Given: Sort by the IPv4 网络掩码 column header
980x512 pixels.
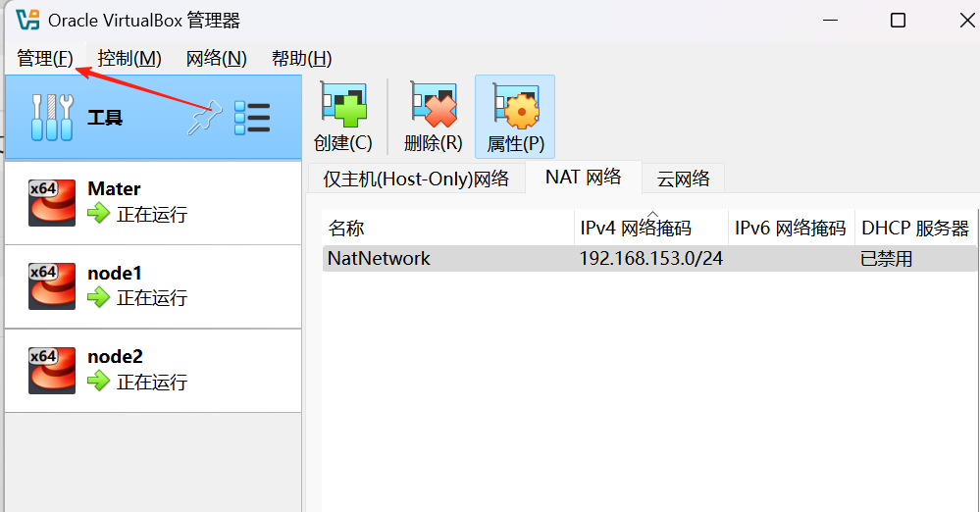Looking at the screenshot, I should pyautogui.click(x=651, y=229).
